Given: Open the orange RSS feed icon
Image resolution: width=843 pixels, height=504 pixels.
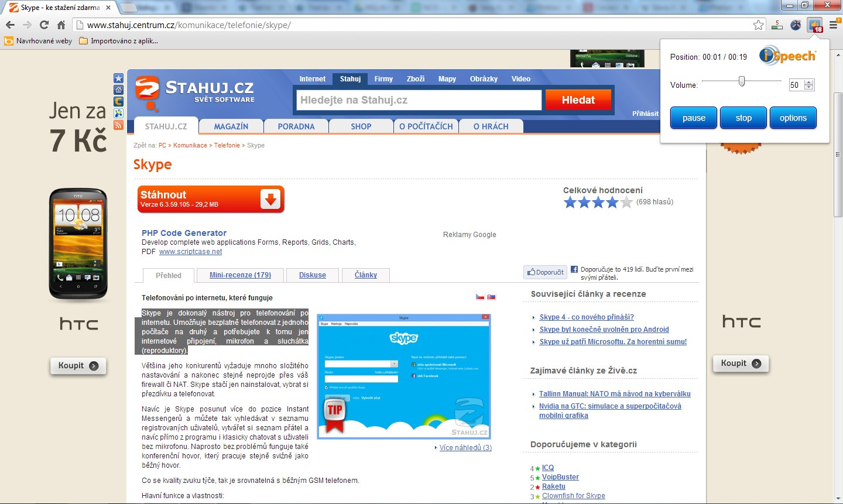Looking at the screenshot, I should tap(118, 125).
